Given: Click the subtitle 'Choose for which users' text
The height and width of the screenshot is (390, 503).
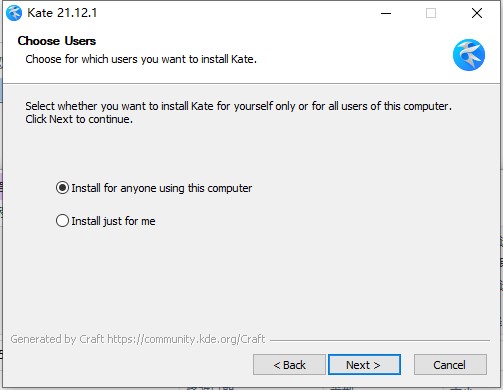Looking at the screenshot, I should (141, 59).
